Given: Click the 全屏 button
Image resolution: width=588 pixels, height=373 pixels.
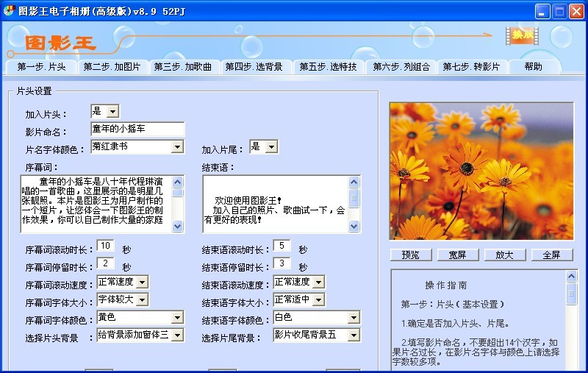Looking at the screenshot, I should tap(552, 255).
